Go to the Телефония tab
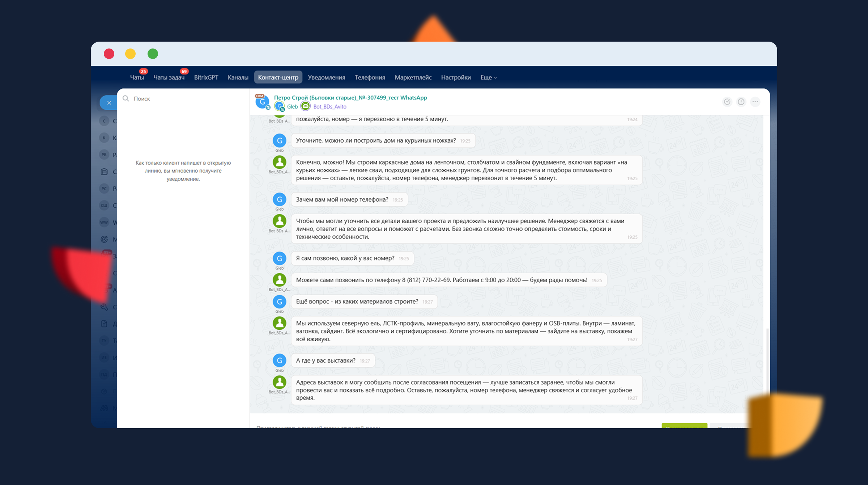The height and width of the screenshot is (485, 868). coord(370,77)
